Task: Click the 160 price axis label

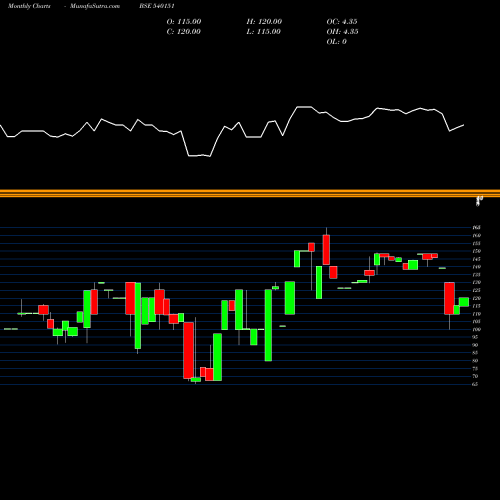Action: 476,235
